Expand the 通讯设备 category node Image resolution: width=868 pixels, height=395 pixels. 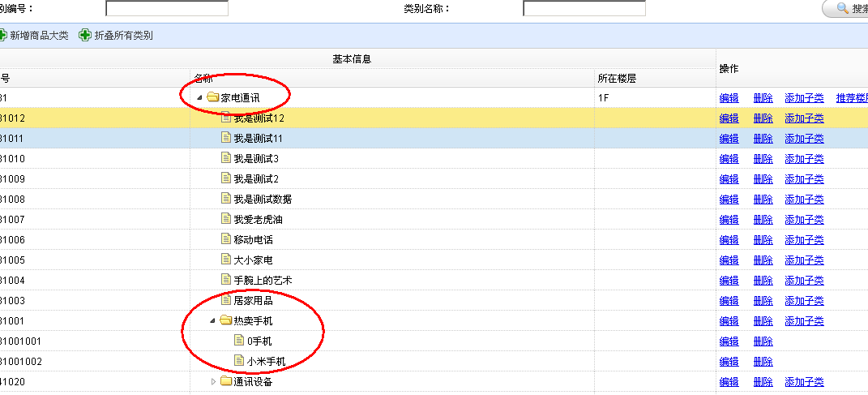(x=213, y=382)
